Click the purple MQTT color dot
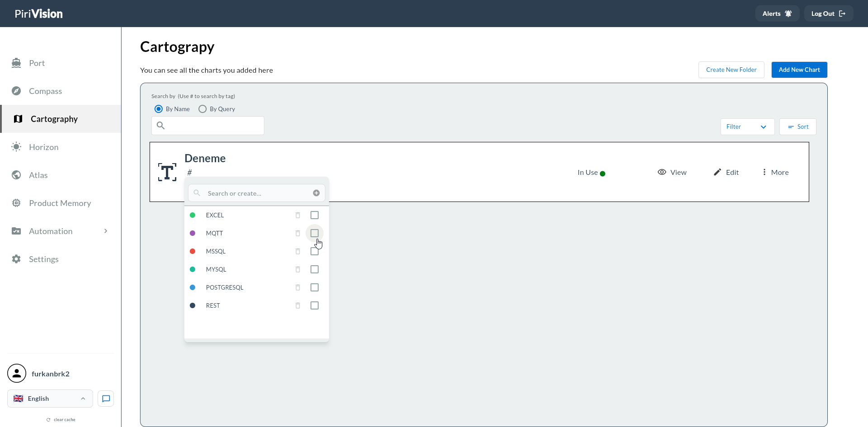The width and height of the screenshot is (868, 427). [193, 233]
